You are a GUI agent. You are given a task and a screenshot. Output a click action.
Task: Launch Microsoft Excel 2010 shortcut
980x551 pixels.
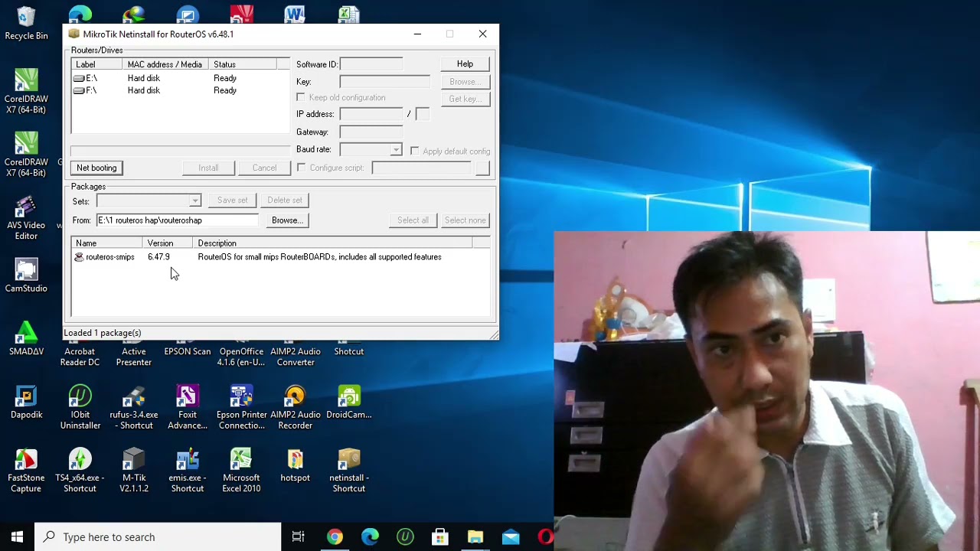(x=241, y=471)
